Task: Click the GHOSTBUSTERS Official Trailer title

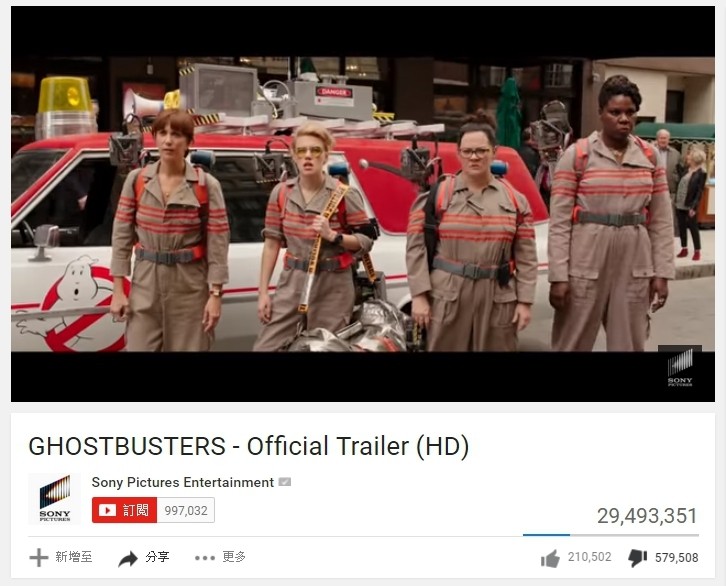Action: 249,446
